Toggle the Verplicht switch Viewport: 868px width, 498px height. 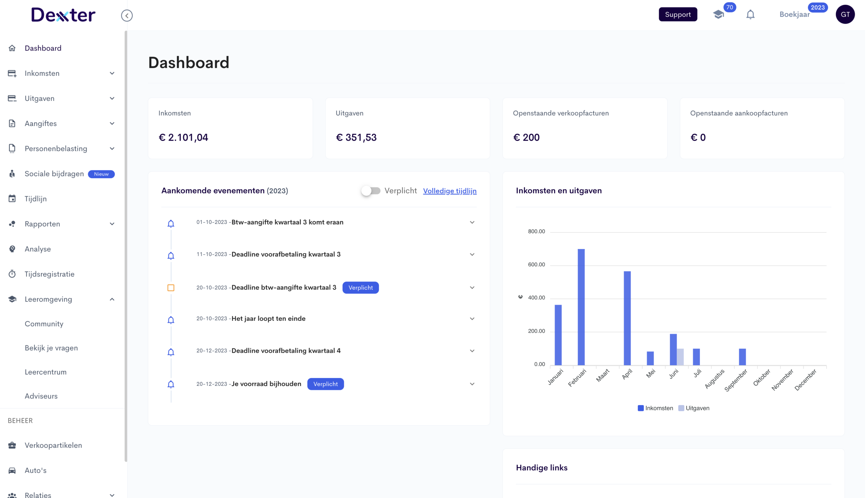371,190
